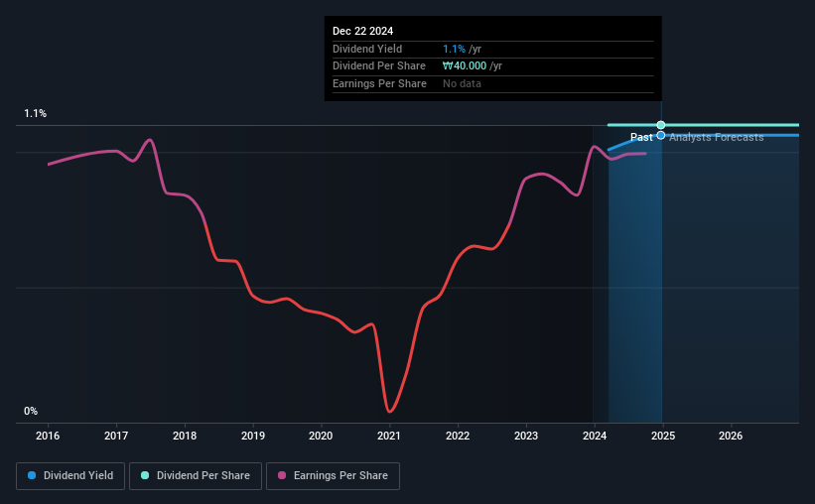Click the Analysts Forecasts label
815x504 pixels.
717,137
